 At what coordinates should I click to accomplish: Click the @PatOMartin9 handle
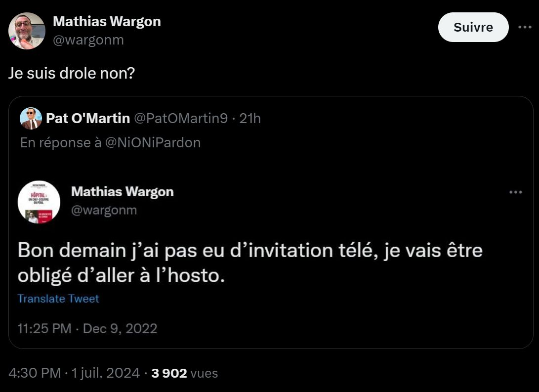coord(181,118)
